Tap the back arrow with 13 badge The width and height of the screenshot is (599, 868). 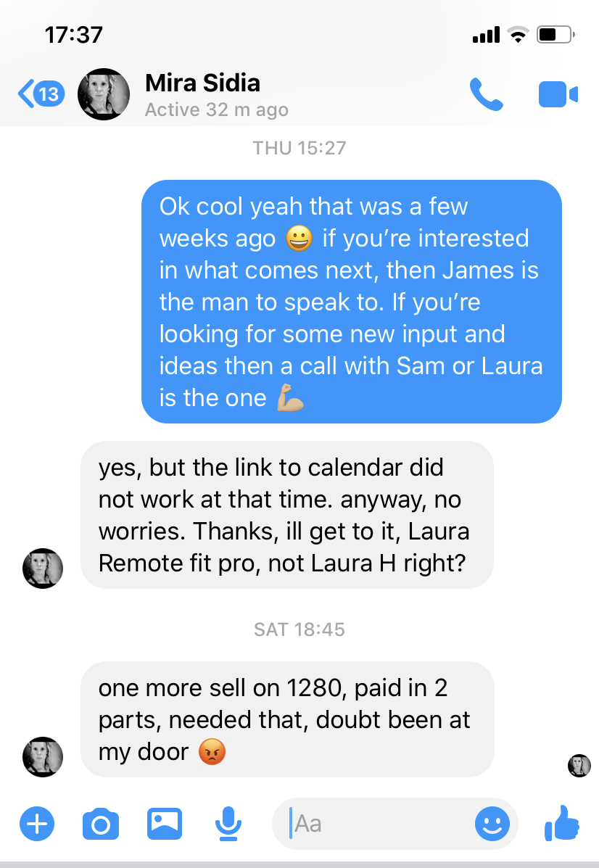[x=41, y=94]
